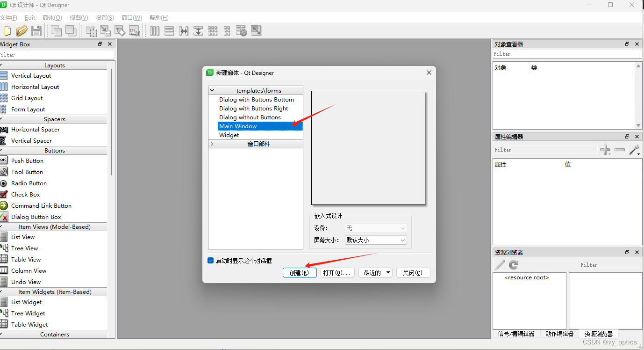Click the Send to back toolbar icon

(x=71, y=31)
